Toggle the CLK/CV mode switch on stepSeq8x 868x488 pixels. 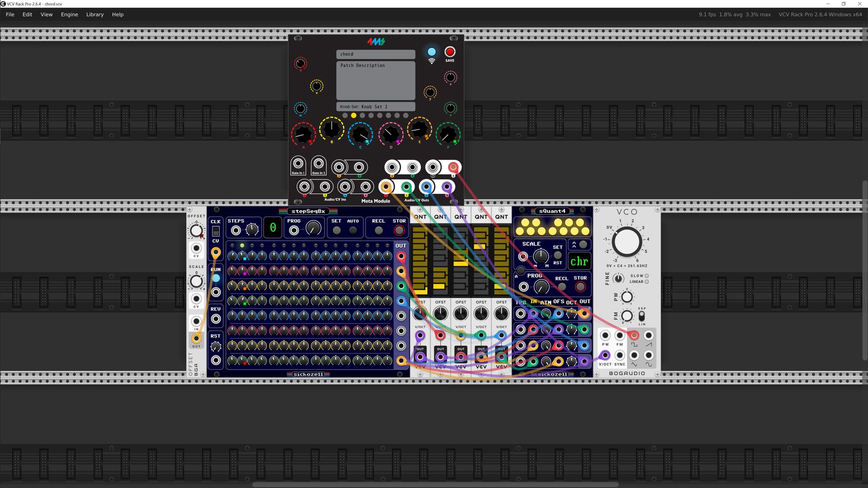coord(216,231)
